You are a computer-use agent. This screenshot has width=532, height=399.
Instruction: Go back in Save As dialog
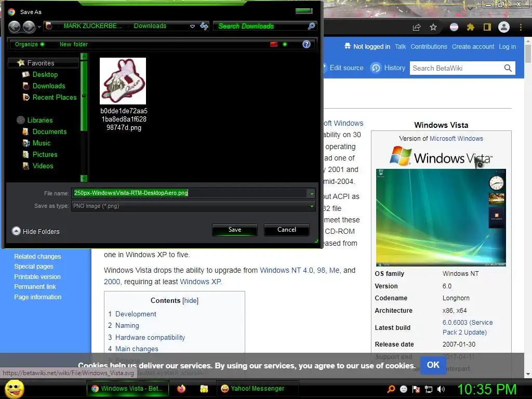14,26
